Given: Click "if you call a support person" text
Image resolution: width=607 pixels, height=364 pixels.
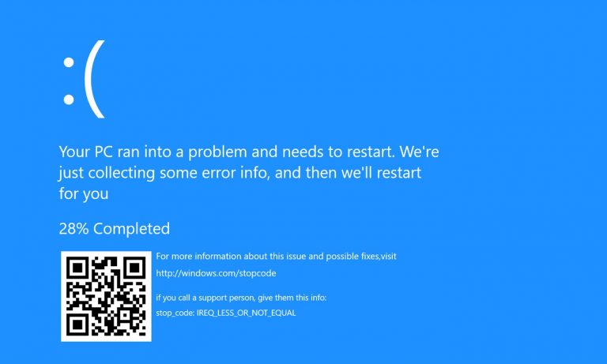Looking at the screenshot, I should tap(205, 298).
